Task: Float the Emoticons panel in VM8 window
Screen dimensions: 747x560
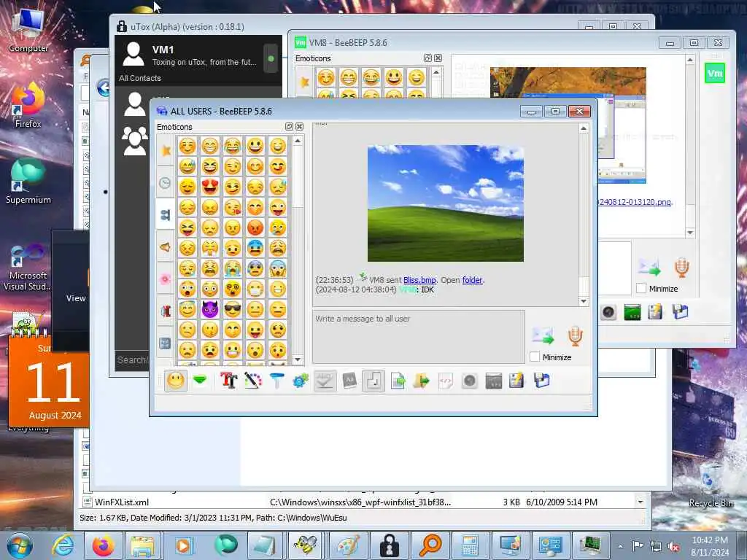Action: pos(427,58)
